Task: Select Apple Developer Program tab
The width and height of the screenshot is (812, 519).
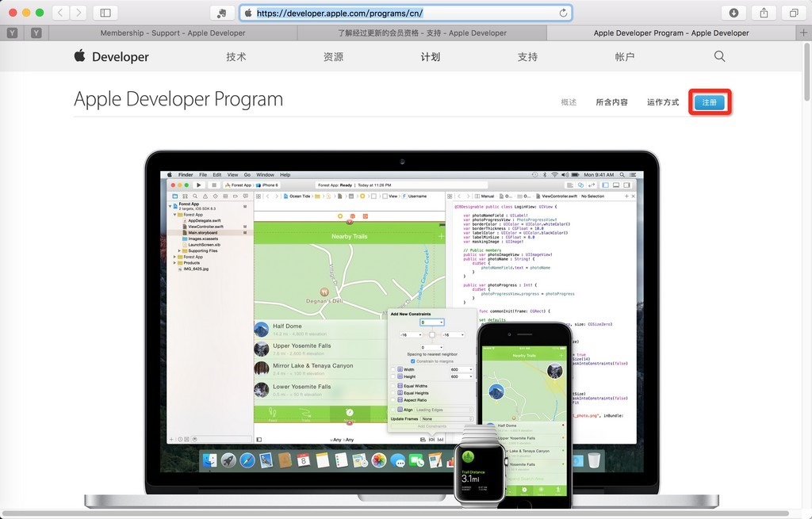Action: tap(671, 32)
